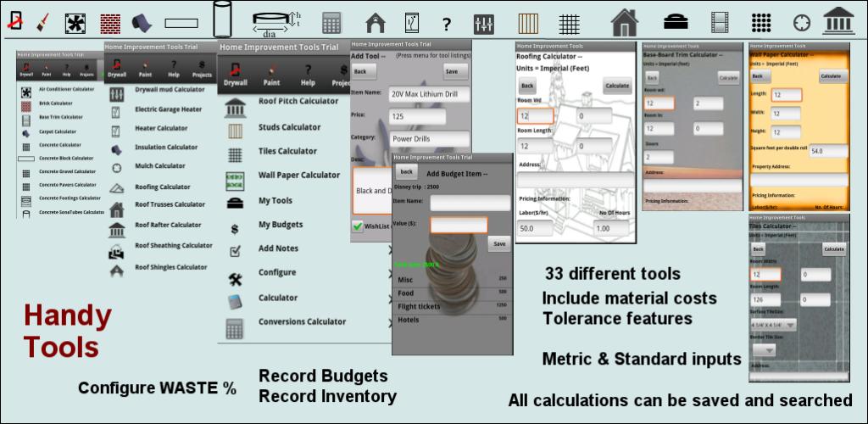Click the No Of Hours field showing 1.00
The width and height of the screenshot is (868, 424).
(x=612, y=229)
